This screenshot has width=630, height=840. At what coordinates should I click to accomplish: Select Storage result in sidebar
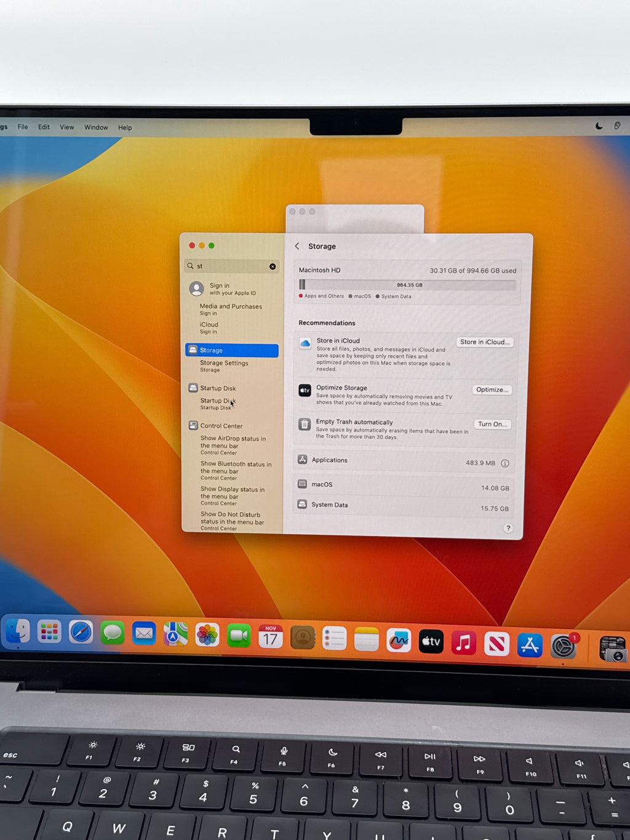coord(232,350)
